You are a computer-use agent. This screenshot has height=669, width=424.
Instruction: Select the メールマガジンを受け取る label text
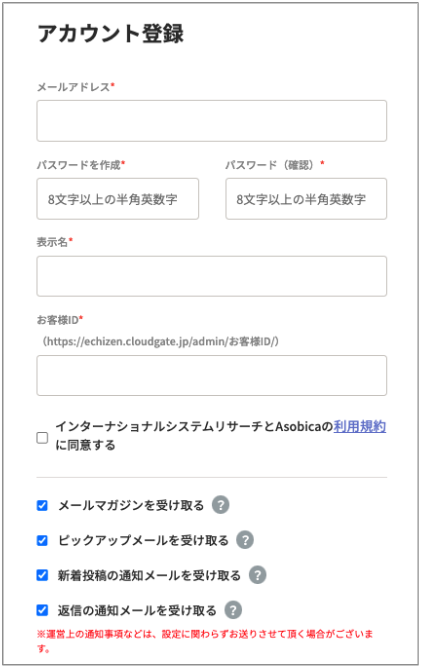pos(131,506)
